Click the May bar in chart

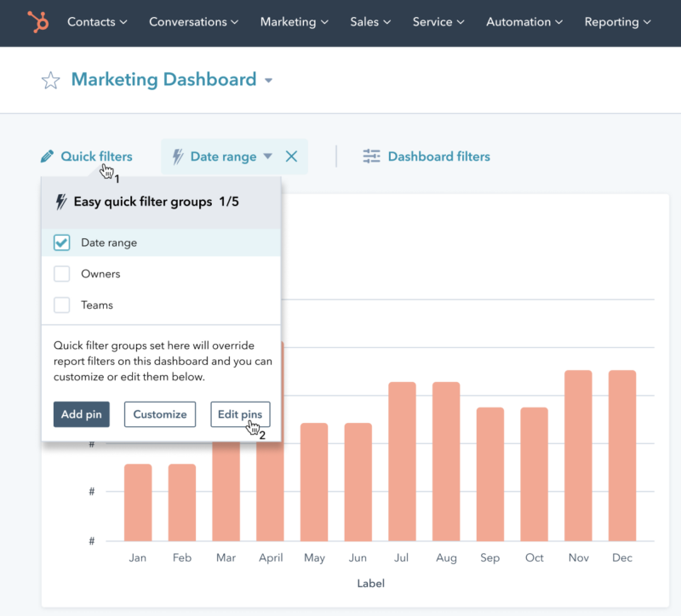314,482
